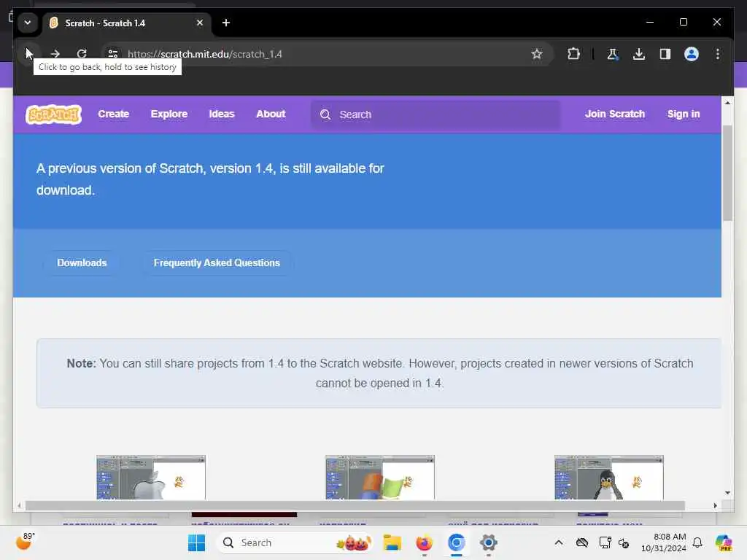Open the Chrome profile avatar
Screen dimensions: 747x560
[x=692, y=54]
